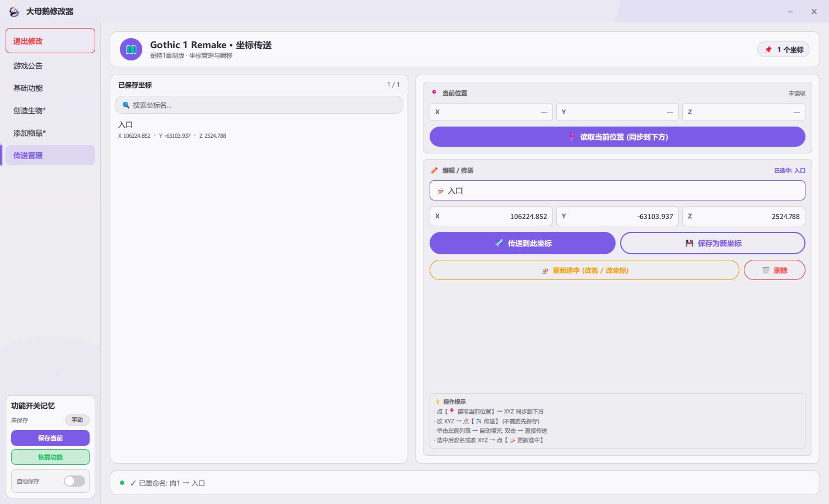Screen dimensions: 829x504
Task: Click the 已保存坐标 panel heading
Action: [x=135, y=85]
